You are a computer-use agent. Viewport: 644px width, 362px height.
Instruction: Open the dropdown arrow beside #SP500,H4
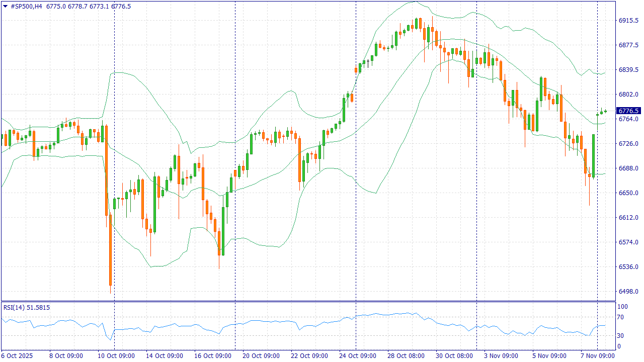pos(6,7)
